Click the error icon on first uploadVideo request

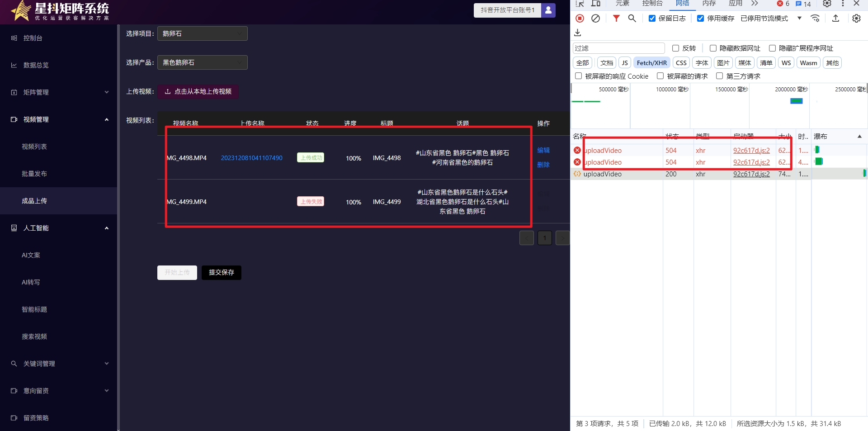click(x=577, y=150)
